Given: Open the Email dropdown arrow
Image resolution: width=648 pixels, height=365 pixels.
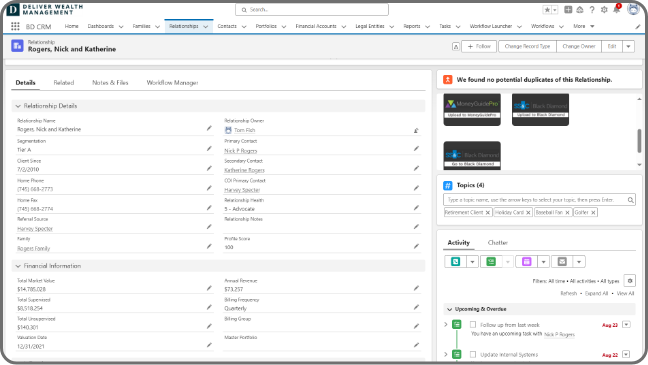Looking at the screenshot, I should (579, 262).
